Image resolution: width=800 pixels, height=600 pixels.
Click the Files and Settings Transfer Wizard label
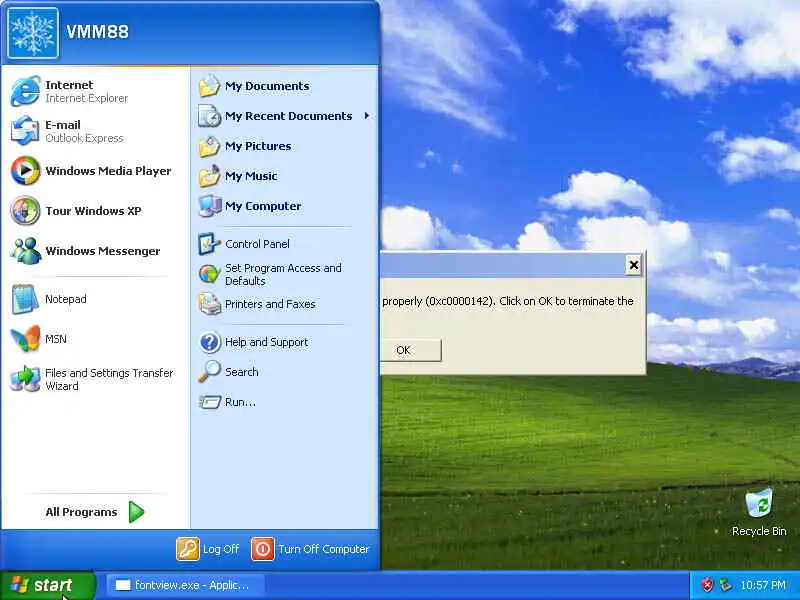pyautogui.click(x=109, y=379)
